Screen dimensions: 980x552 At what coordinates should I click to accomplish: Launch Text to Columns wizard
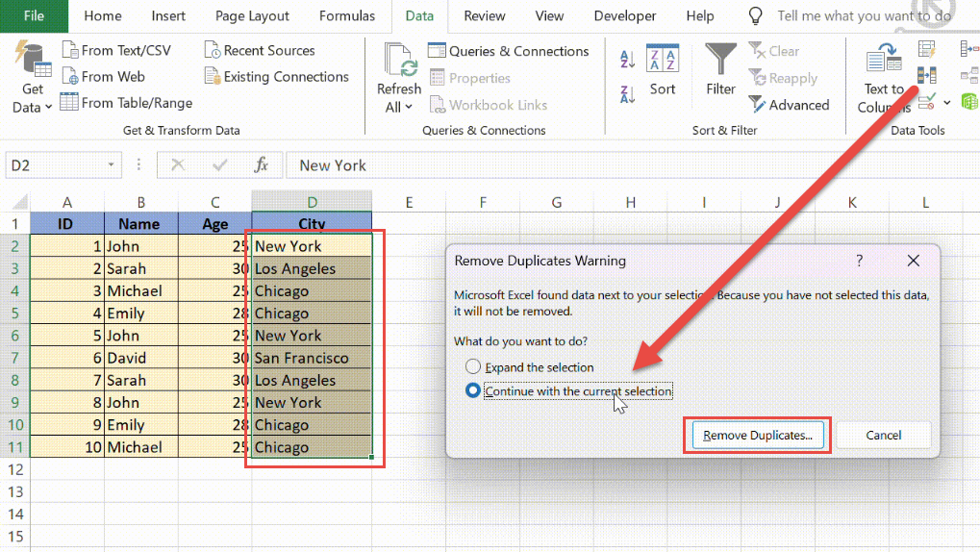pos(884,78)
